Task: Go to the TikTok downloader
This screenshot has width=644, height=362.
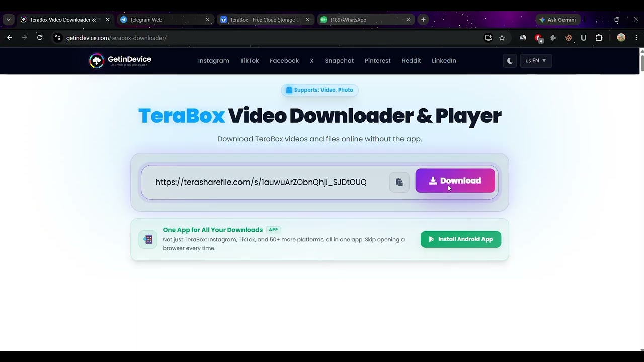Action: [x=250, y=61]
